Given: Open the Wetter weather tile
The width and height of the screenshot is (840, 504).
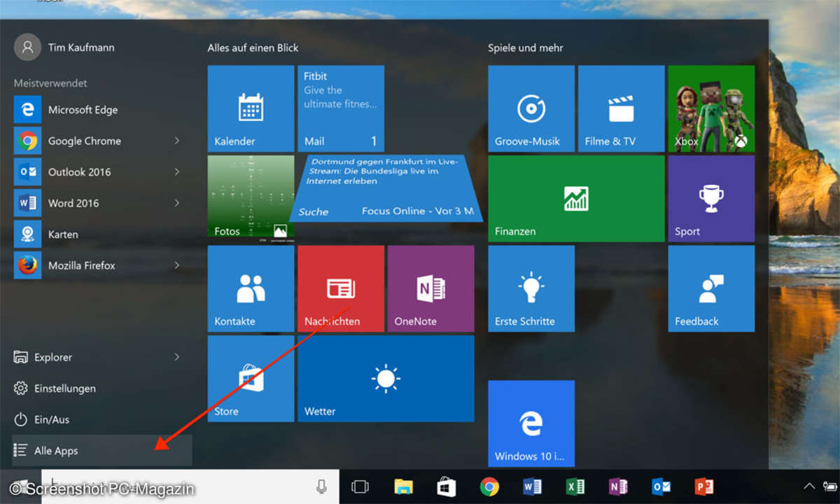Looking at the screenshot, I should click(386, 379).
